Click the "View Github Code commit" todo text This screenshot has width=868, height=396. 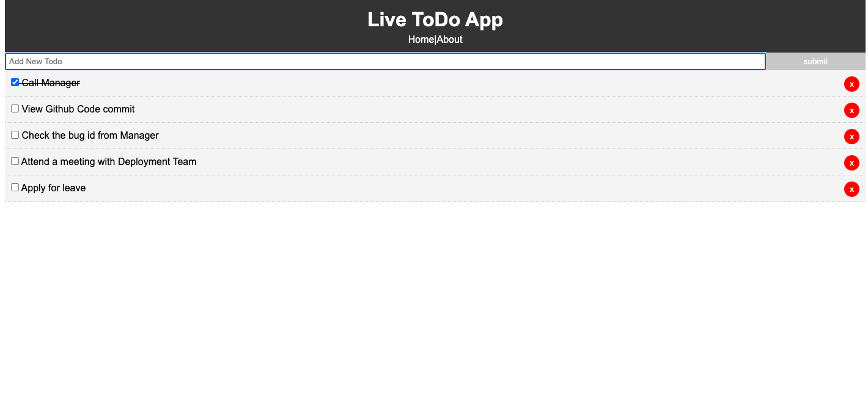(78, 109)
